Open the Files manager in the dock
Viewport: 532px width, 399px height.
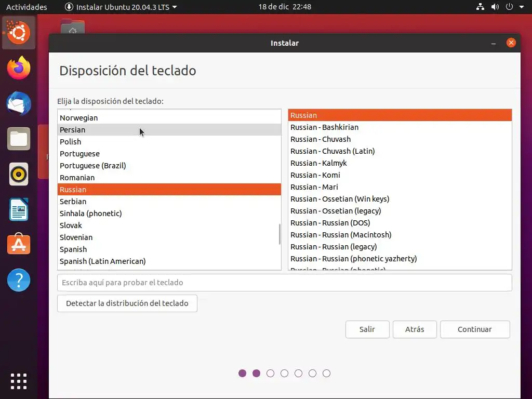tap(19, 139)
